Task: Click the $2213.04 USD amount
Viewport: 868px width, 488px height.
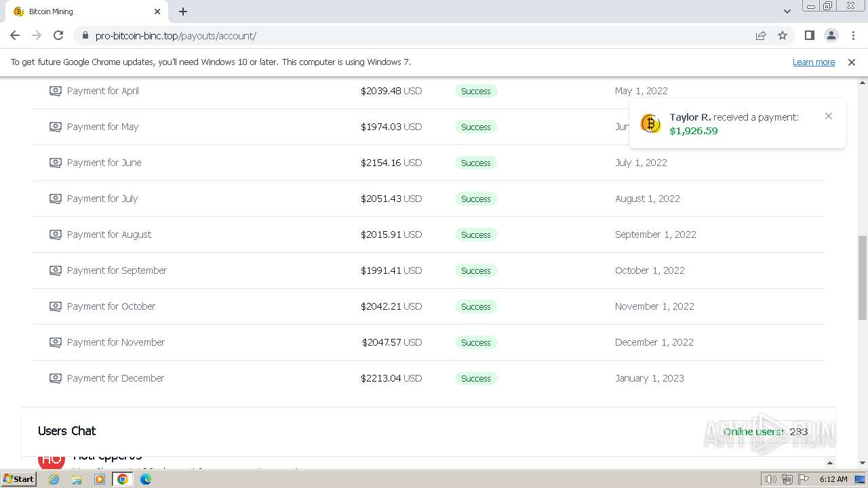Action: (x=391, y=378)
